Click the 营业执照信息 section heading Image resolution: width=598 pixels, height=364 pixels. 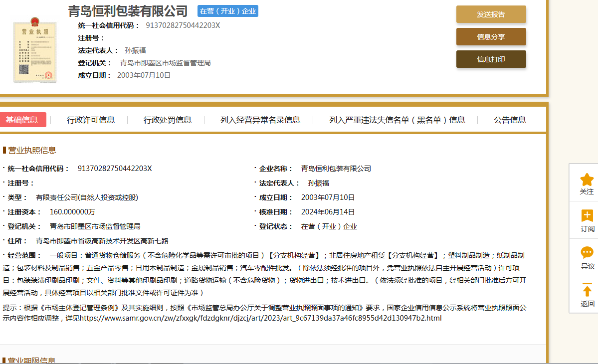[32, 150]
